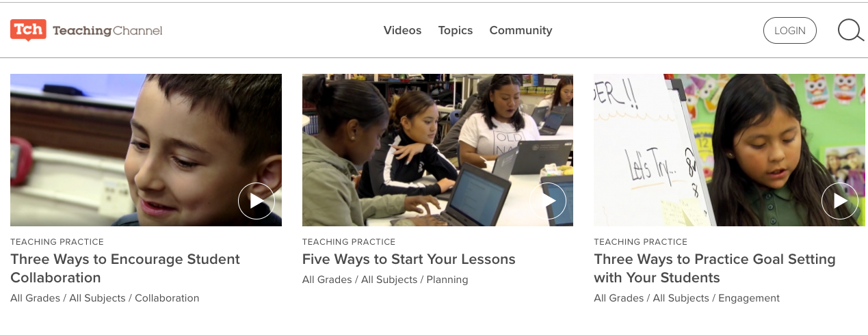Open the Videos menu

coord(402,30)
